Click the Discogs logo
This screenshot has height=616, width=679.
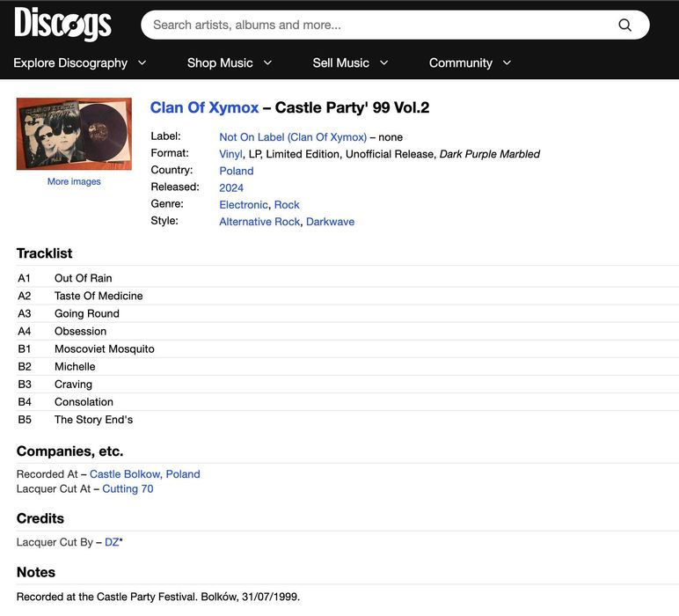[x=62, y=24]
